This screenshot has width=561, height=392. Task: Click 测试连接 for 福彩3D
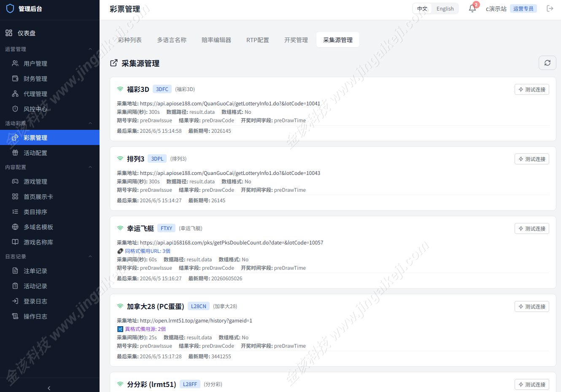[x=532, y=89]
